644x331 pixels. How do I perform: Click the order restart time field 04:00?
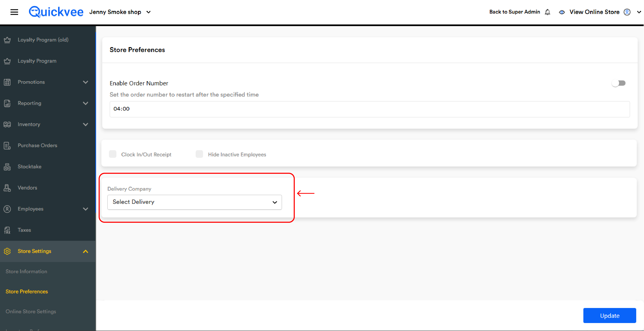click(369, 109)
